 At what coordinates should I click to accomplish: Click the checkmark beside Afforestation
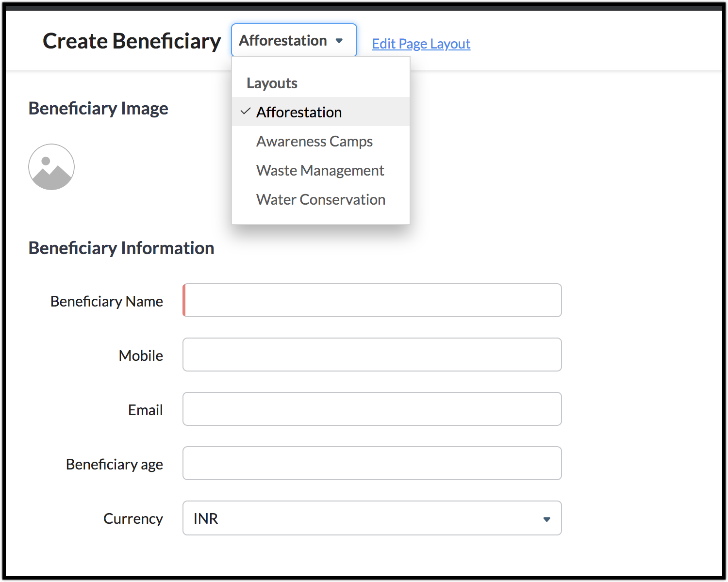click(246, 112)
